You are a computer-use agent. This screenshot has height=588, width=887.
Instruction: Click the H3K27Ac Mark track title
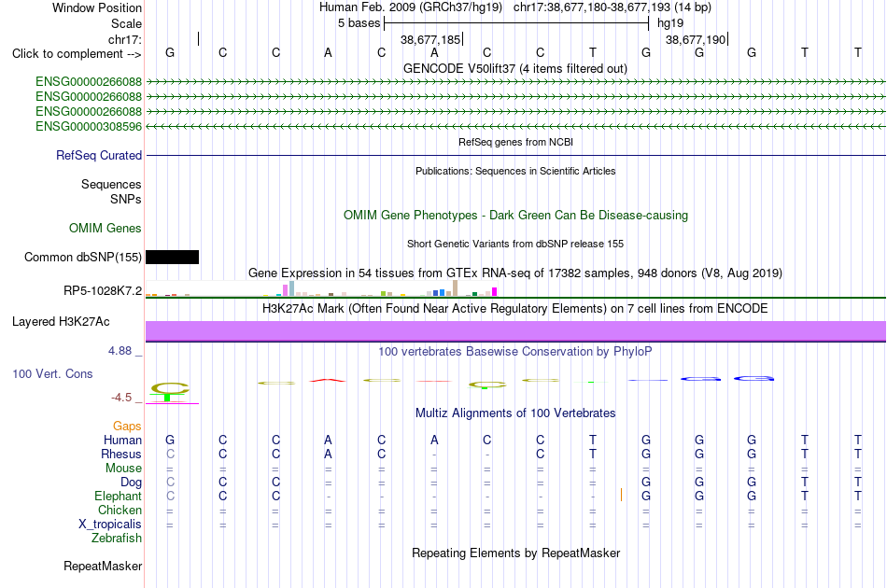pyautogui.click(x=515, y=309)
